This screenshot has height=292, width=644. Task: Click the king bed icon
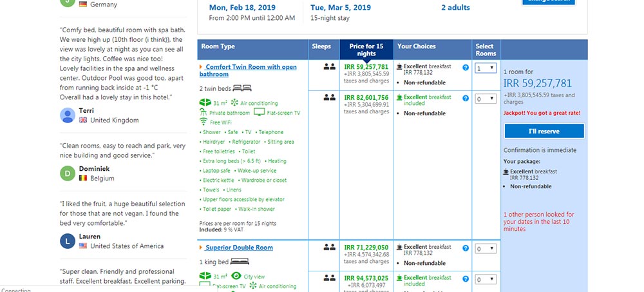tap(239, 262)
